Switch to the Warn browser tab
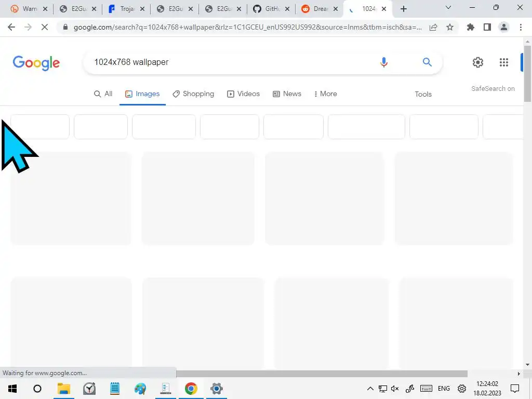This screenshot has height=399, width=532. [29, 9]
